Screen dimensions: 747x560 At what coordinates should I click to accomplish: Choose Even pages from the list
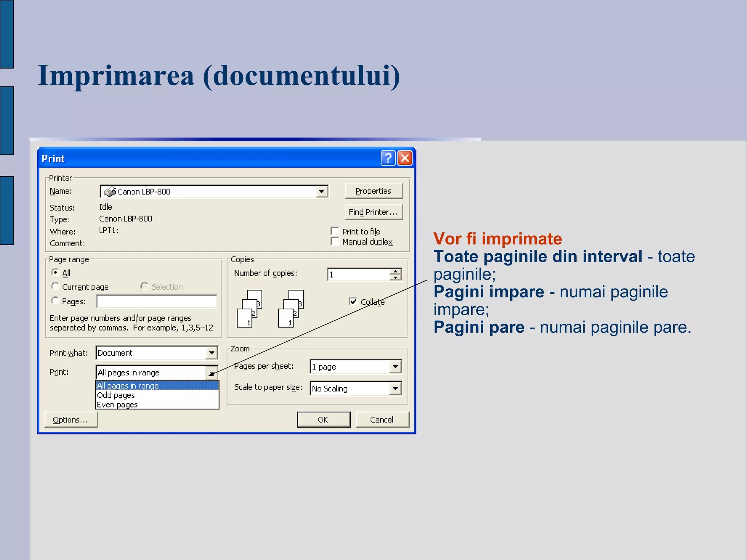tap(157, 405)
